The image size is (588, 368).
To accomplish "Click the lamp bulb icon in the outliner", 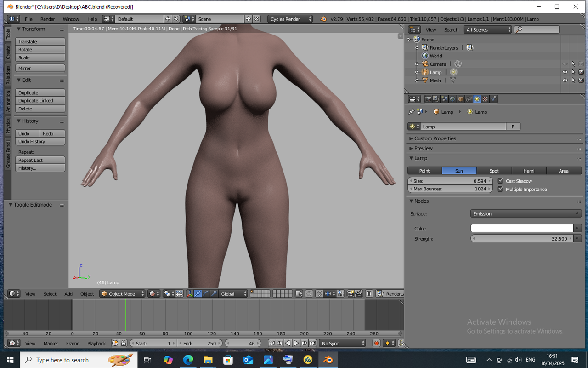I will [x=425, y=72].
